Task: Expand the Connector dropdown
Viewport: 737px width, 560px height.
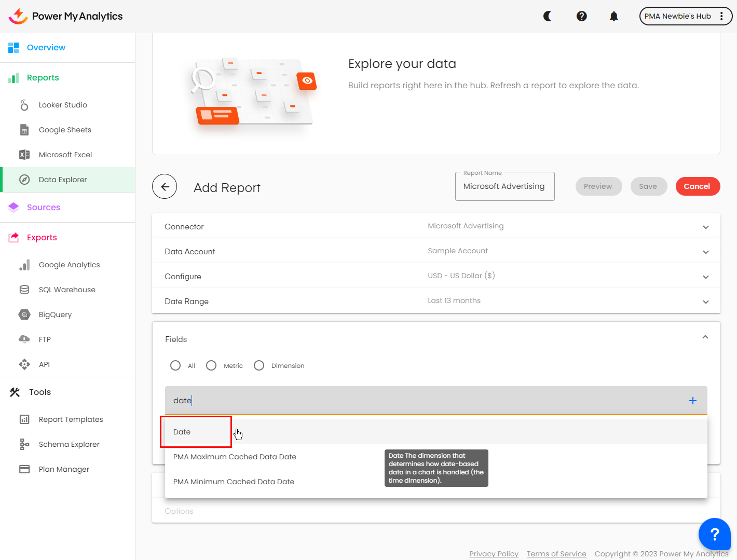Action: point(705,227)
